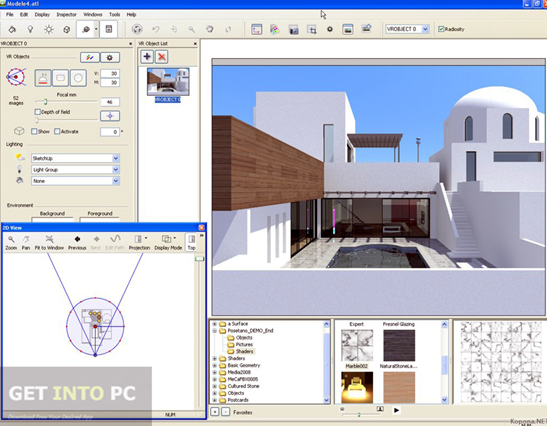Add a new VR object with plus icon
The image size is (547, 426).
tap(147, 57)
